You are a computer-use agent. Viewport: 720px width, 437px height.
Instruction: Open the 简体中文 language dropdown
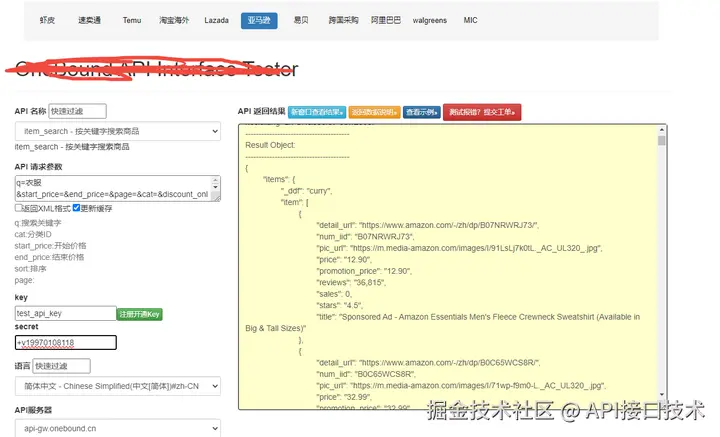118,386
